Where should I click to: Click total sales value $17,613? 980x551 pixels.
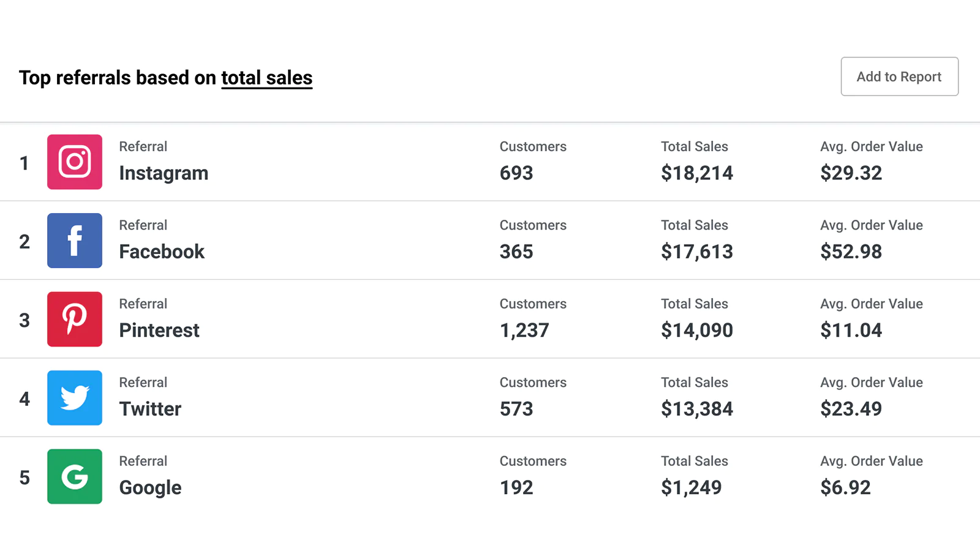697,252
